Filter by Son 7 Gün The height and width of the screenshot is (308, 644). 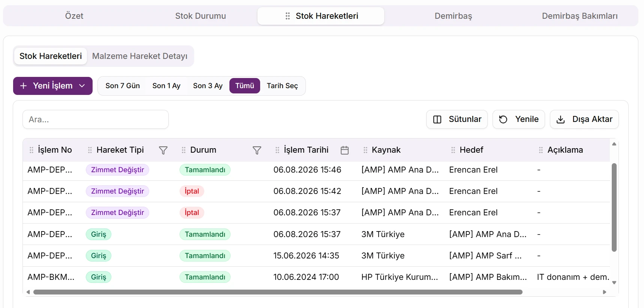(x=123, y=86)
